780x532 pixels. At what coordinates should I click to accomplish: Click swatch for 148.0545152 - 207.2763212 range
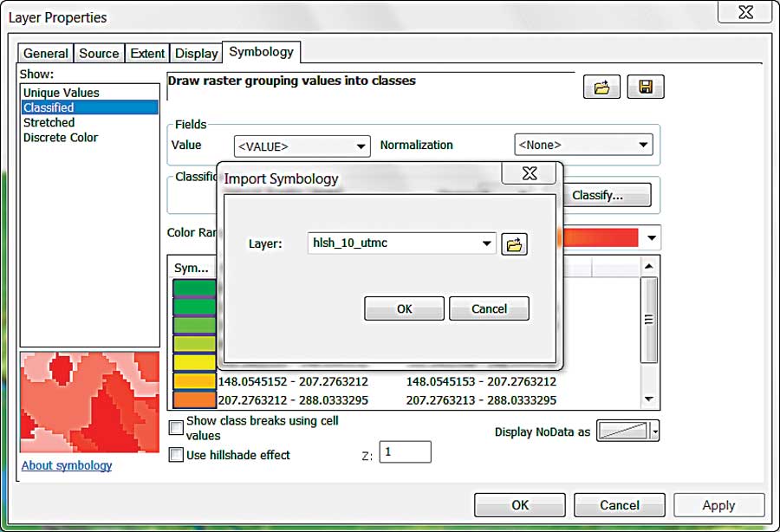(x=194, y=381)
